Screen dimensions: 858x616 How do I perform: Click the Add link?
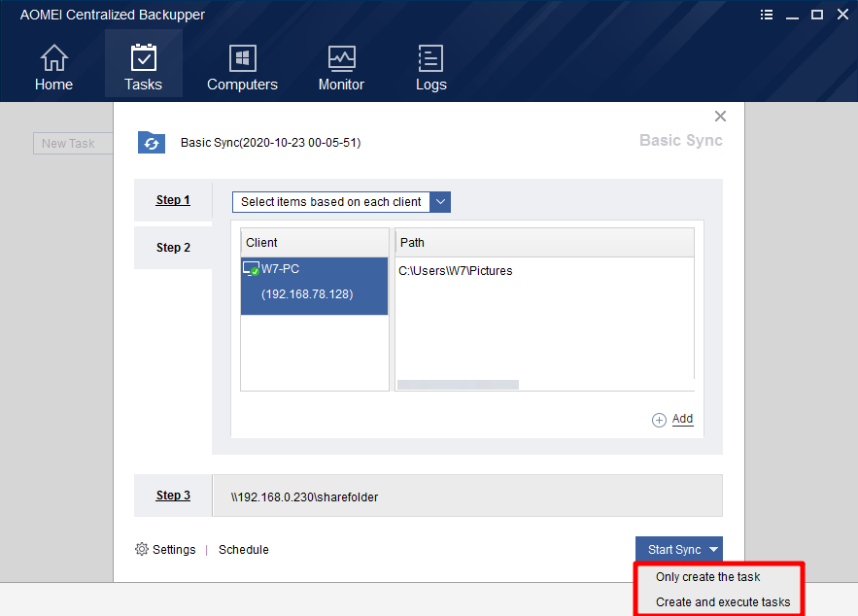682,419
